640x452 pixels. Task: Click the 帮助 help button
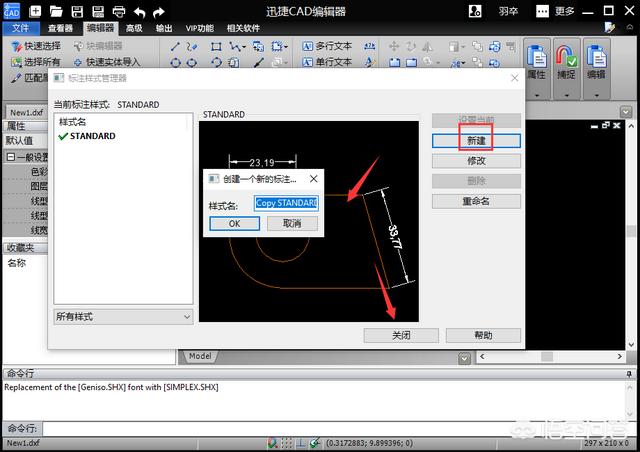483,335
